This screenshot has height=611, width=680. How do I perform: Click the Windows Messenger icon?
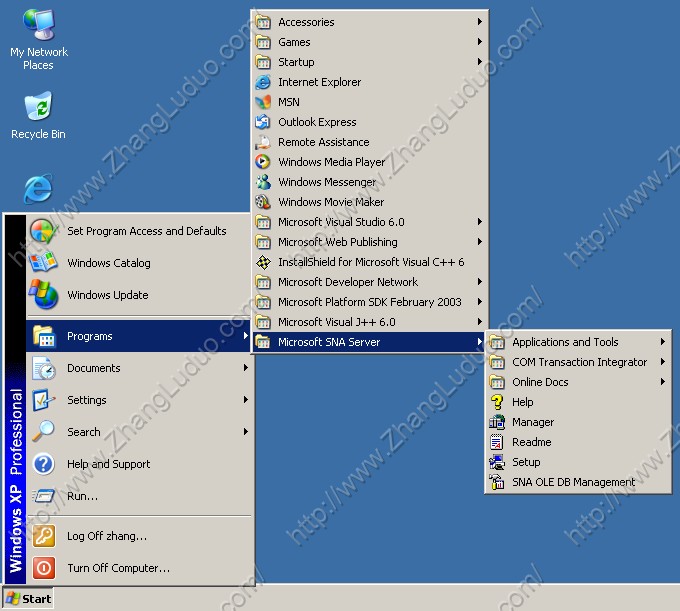(263, 182)
